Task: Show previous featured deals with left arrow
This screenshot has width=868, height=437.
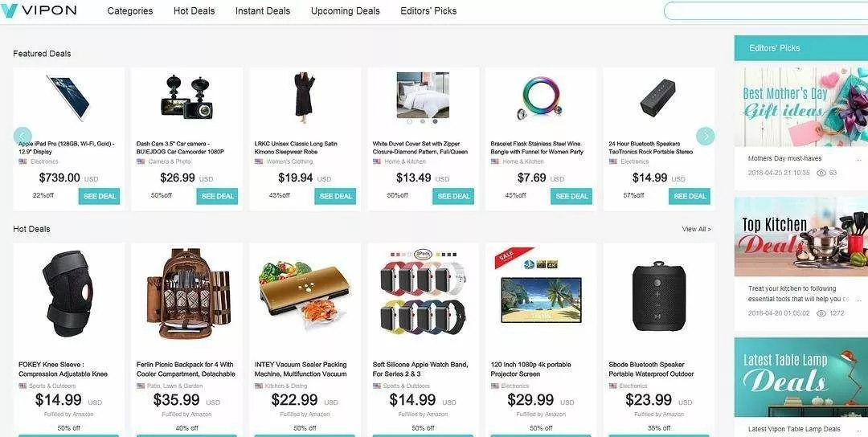Action: pos(23,136)
